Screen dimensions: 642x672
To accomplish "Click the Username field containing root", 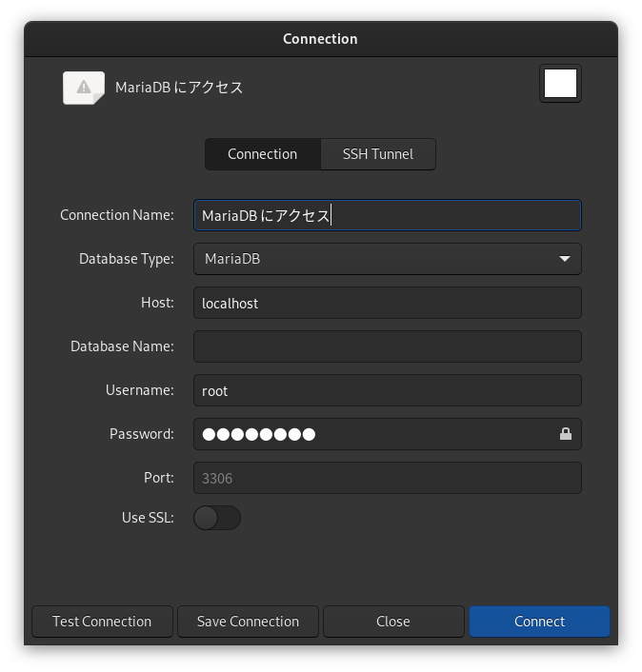I will pos(388,390).
